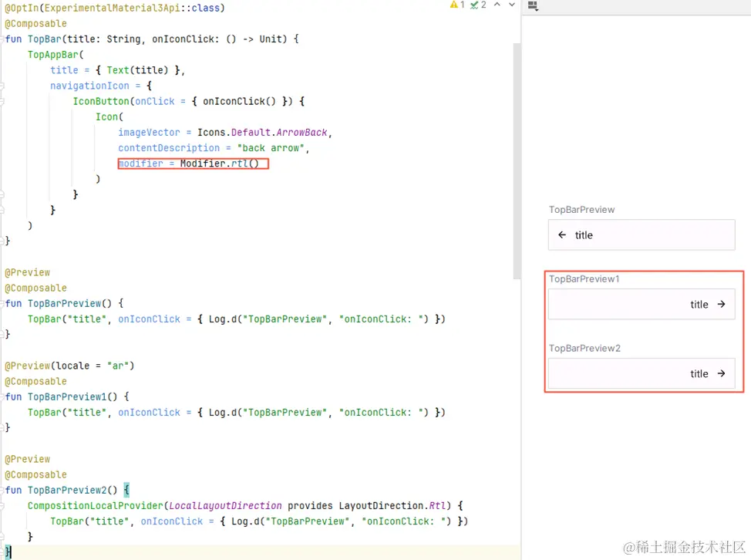
Task: Click the editor vertical scrollbar thumb
Action: (x=517, y=161)
